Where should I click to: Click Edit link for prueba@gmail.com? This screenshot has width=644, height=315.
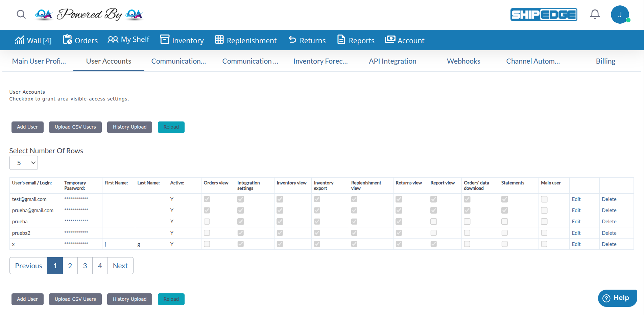point(576,210)
